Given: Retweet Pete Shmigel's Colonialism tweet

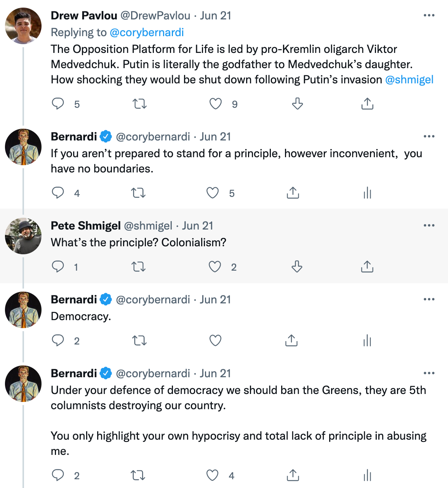Looking at the screenshot, I should 139,266.
